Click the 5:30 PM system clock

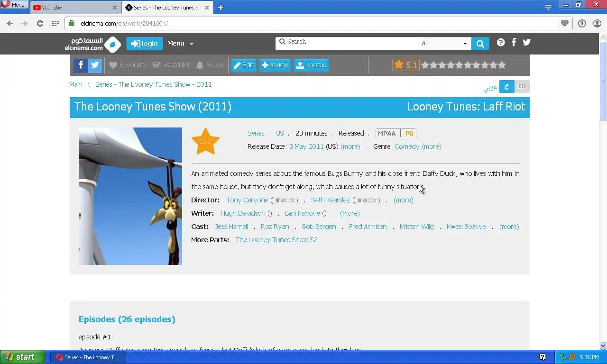click(589, 357)
